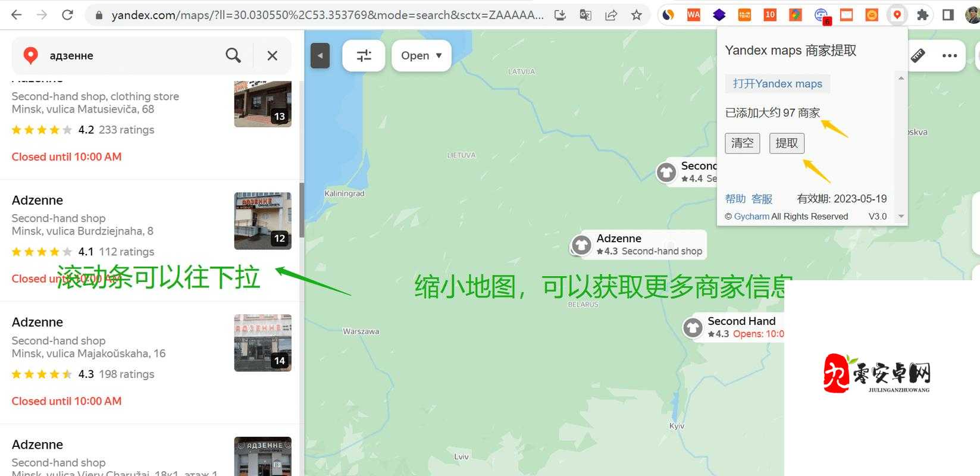Click the install app icon in address bar

560,15
